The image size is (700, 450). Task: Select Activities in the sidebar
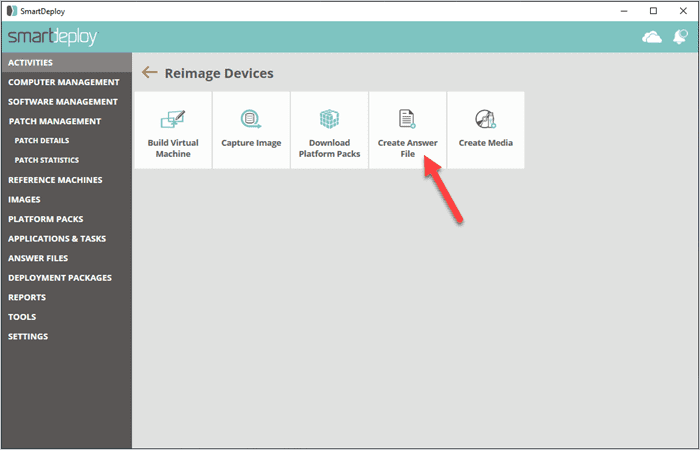click(x=67, y=62)
